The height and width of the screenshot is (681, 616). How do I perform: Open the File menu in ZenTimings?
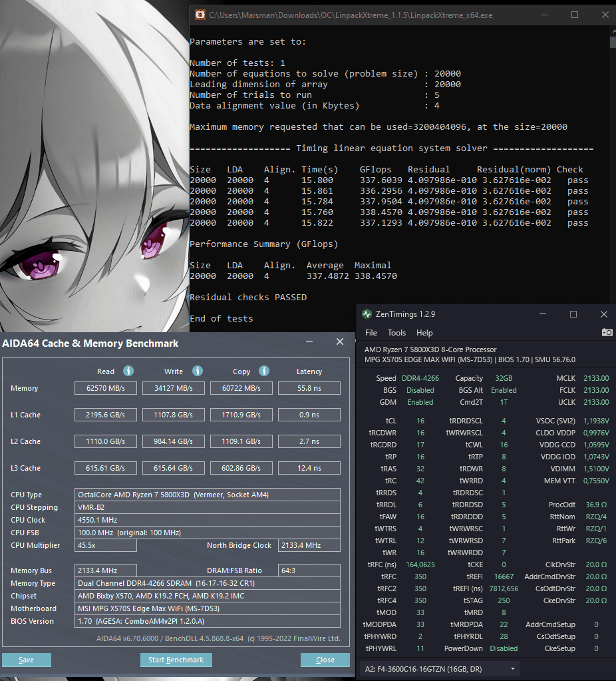coord(371,333)
